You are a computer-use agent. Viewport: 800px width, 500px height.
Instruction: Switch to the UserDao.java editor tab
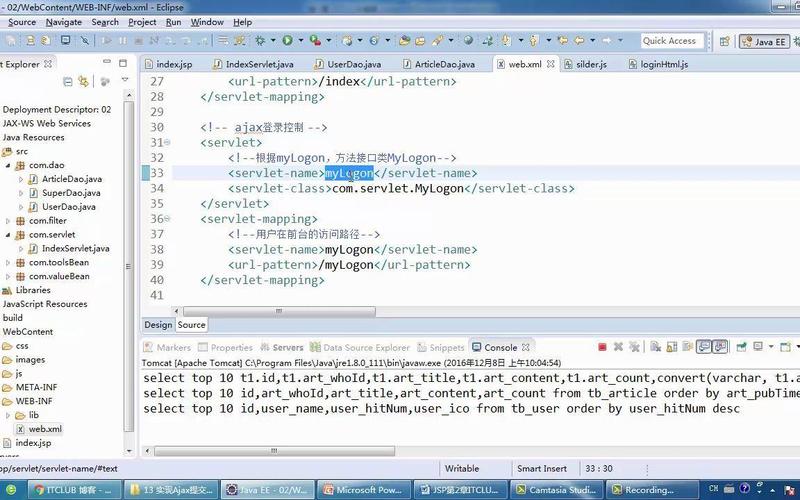click(x=349, y=64)
